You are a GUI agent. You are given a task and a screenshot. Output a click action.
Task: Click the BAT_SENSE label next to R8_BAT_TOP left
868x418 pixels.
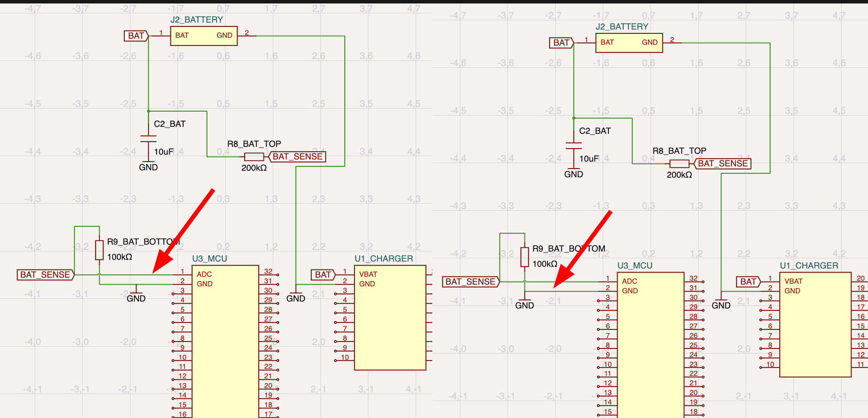tap(297, 156)
